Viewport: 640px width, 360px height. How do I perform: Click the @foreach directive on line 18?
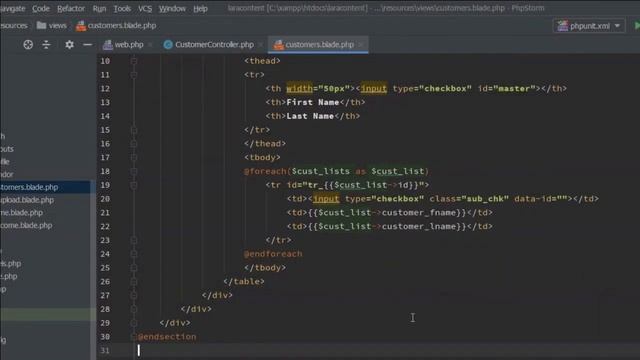265,171
